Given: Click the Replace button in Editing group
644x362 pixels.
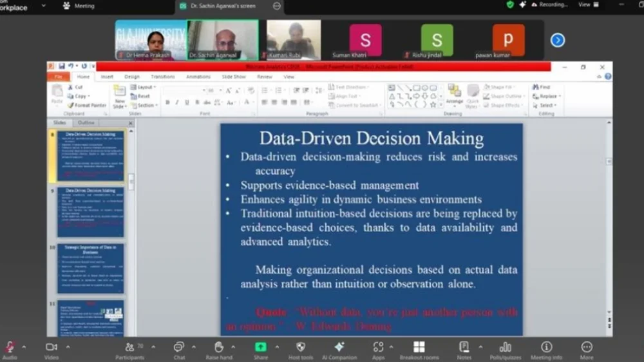Looking at the screenshot, I should pyautogui.click(x=546, y=96).
